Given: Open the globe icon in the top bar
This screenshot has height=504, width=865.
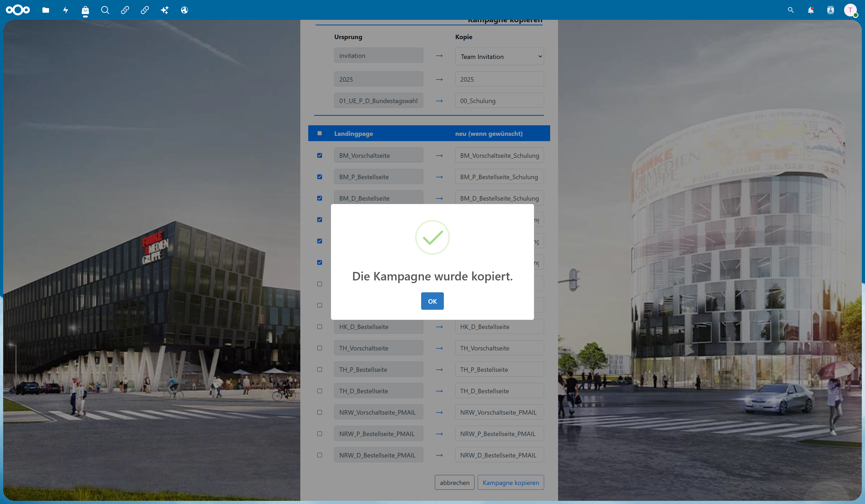Looking at the screenshot, I should click(184, 10).
